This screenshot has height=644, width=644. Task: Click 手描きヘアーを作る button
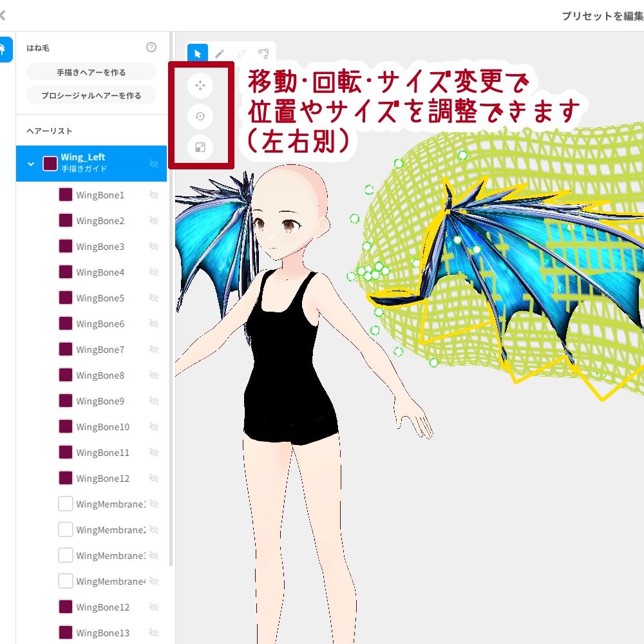point(91,71)
